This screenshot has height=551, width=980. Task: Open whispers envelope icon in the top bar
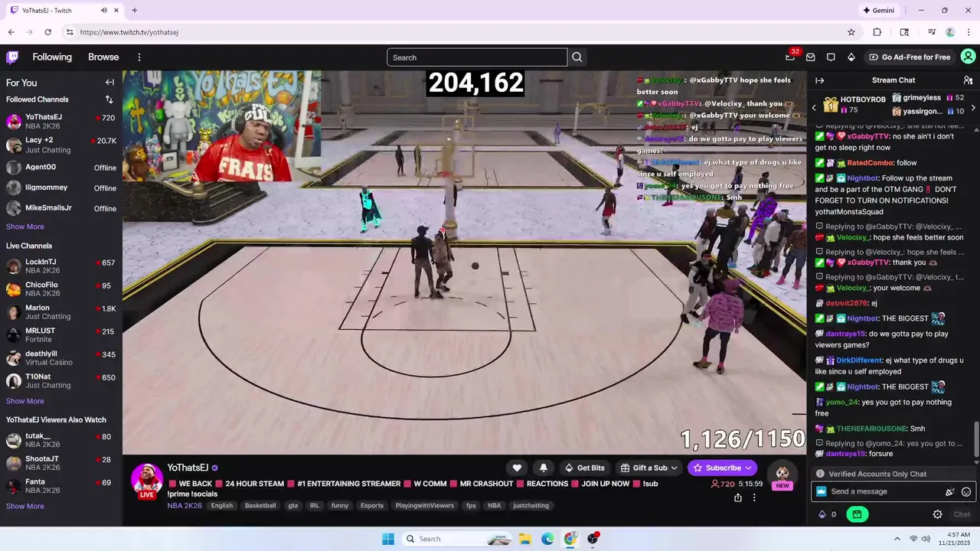point(810,57)
